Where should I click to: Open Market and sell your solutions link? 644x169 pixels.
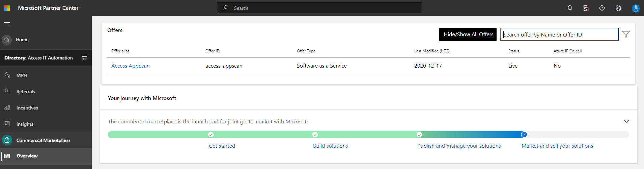pyautogui.click(x=557, y=146)
